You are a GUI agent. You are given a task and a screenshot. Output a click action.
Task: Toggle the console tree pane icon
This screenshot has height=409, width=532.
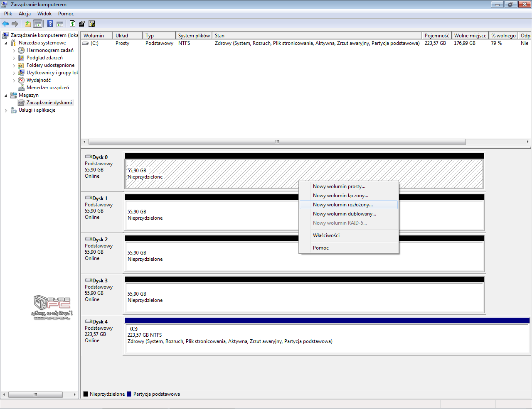pos(38,24)
